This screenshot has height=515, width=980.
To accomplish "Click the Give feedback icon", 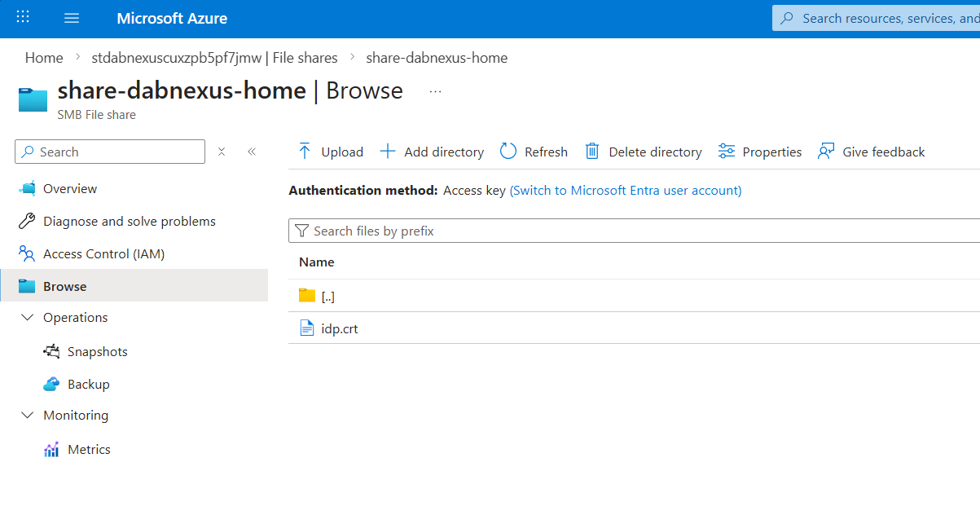I will click(826, 152).
